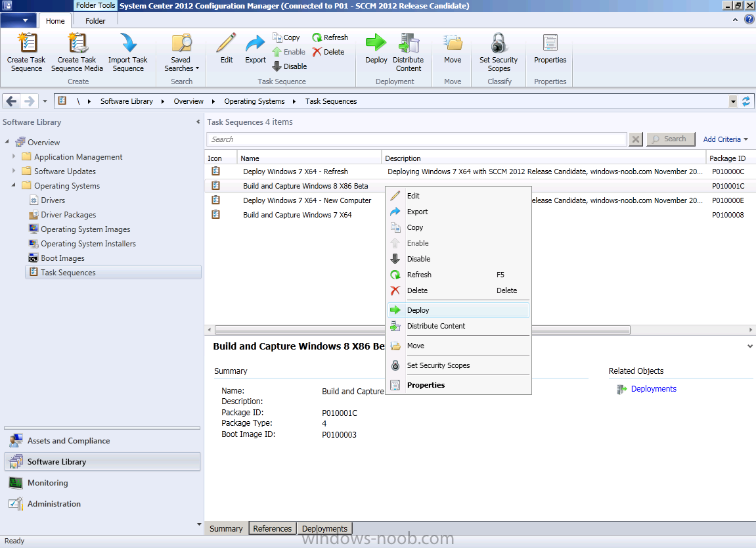The image size is (756, 548).
Task: Click Import Task Sequence ribbon button
Action: click(x=128, y=52)
